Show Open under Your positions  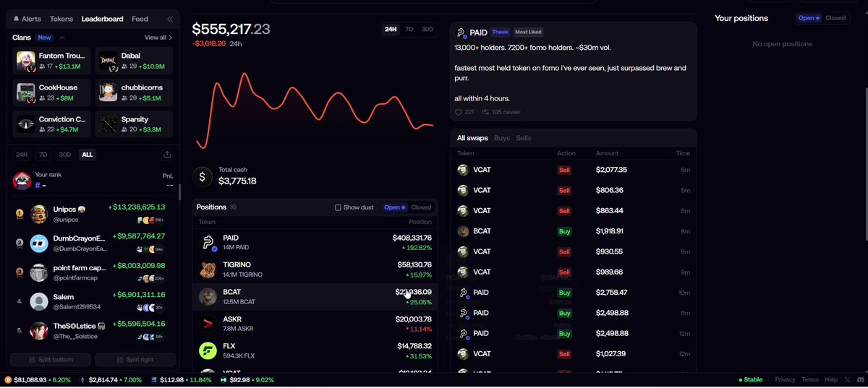click(809, 18)
